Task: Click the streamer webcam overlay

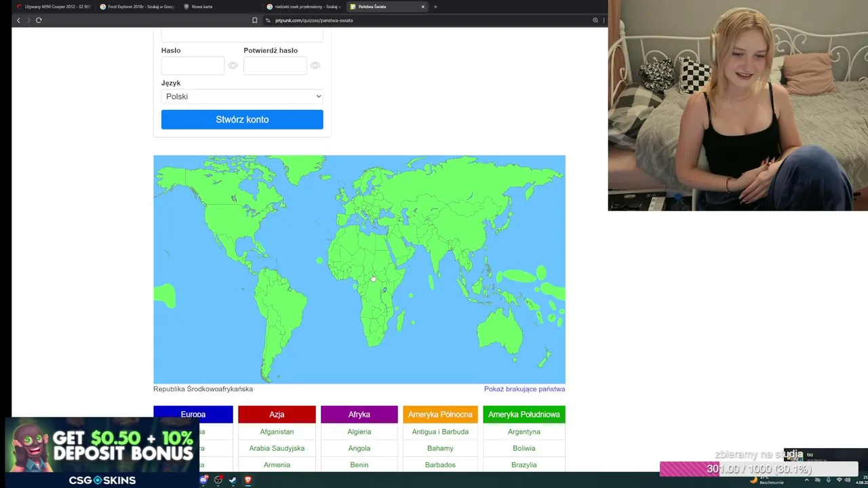Action: click(x=738, y=105)
